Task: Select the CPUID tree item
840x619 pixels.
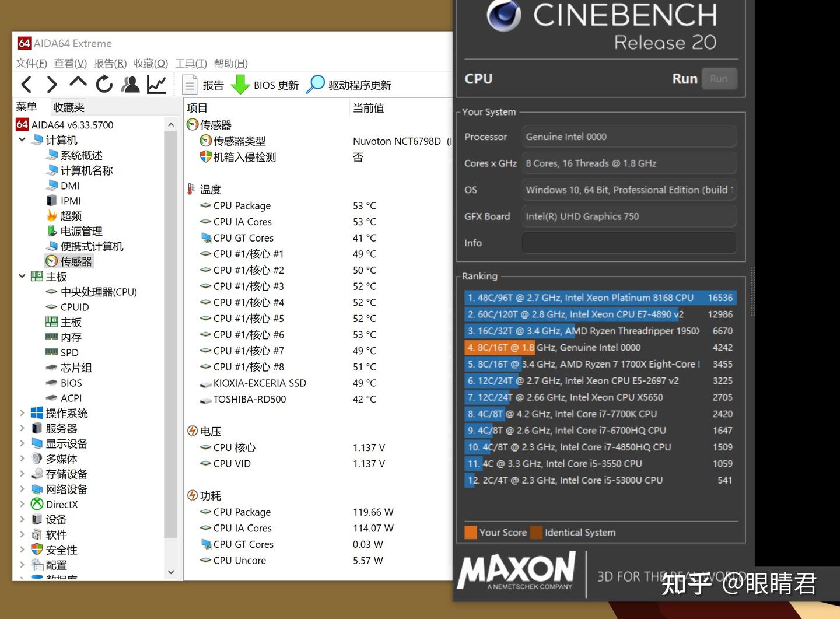Action: (x=68, y=307)
